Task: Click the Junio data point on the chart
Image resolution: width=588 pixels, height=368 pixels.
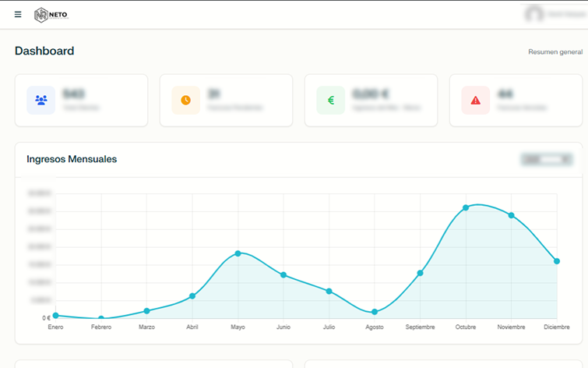Action: (283, 275)
